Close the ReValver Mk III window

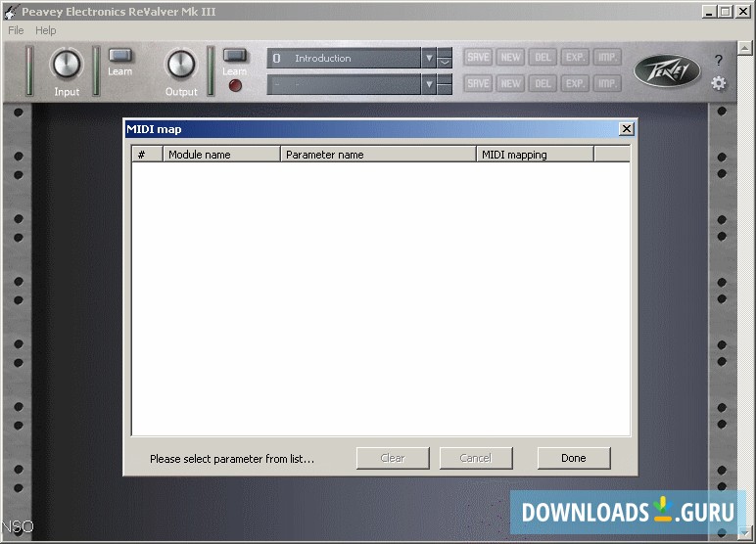[x=743, y=12]
